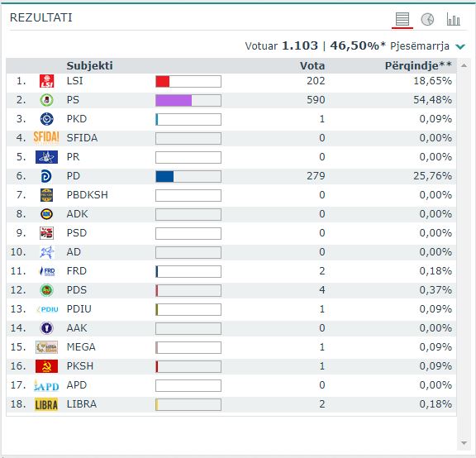This screenshot has width=476, height=458.
Task: Switch to pie chart view icon
Action: [427, 20]
